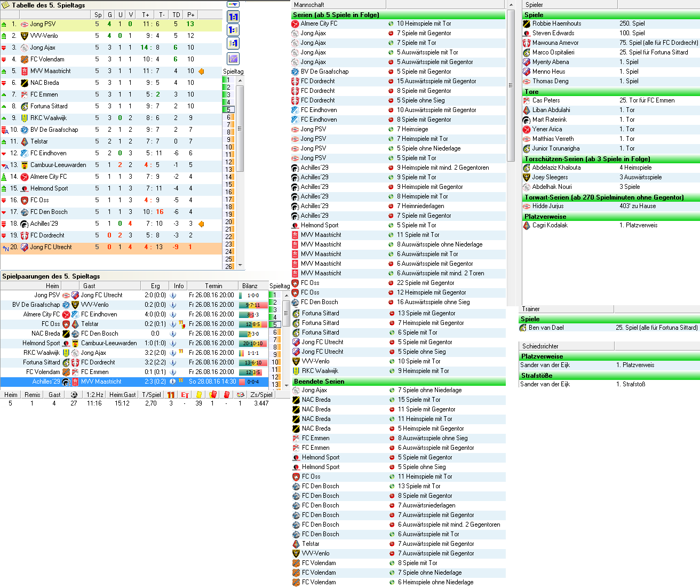This screenshot has width=700, height=588.
Task: Select the overall table 1:1 button
Action: [x=233, y=17]
